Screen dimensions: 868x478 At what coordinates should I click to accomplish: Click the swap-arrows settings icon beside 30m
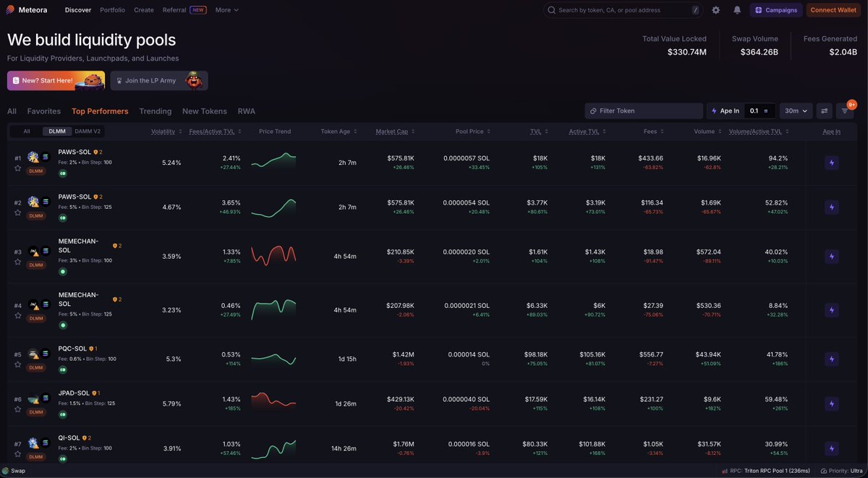824,111
